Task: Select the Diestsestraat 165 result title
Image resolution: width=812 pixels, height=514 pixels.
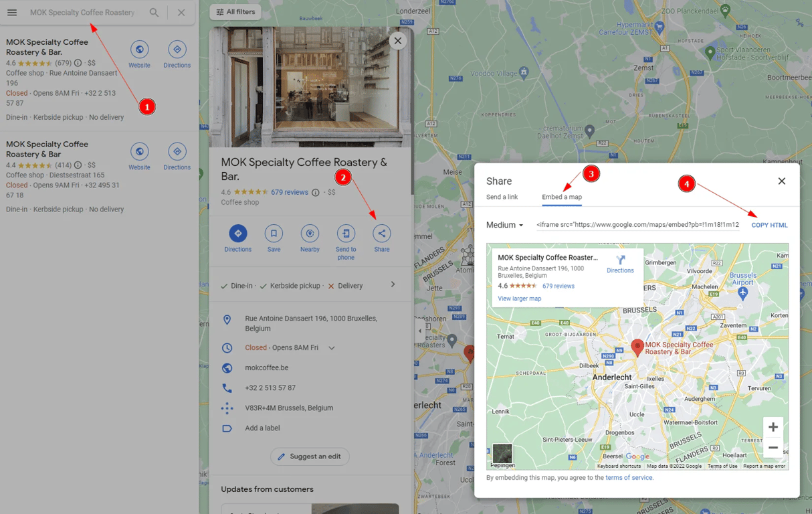Action: point(47,149)
